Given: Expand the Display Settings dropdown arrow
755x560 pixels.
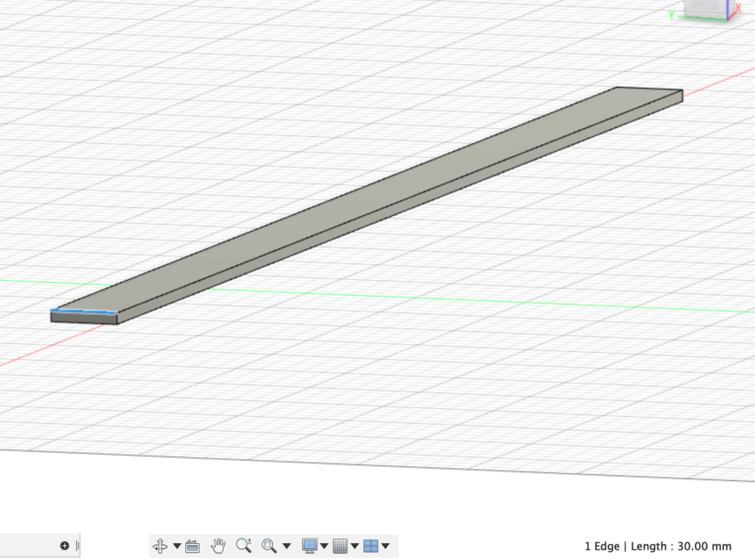Looking at the screenshot, I should tap(324, 546).
